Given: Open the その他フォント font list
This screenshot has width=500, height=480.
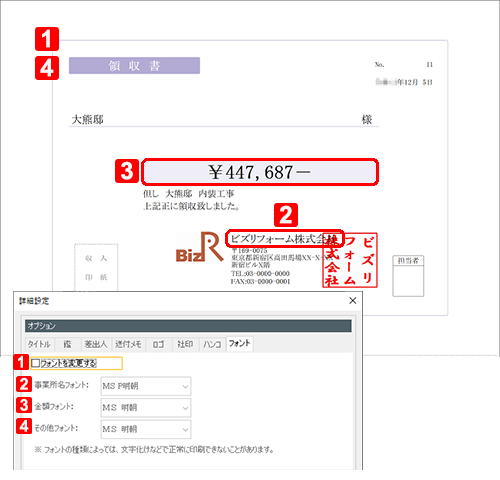Looking at the screenshot, I should click(x=146, y=429).
